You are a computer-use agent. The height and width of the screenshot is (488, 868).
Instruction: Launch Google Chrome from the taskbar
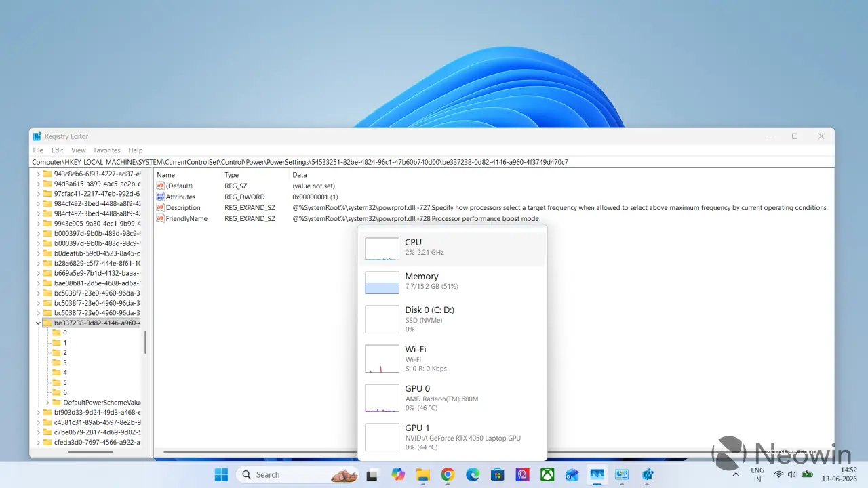point(448,474)
